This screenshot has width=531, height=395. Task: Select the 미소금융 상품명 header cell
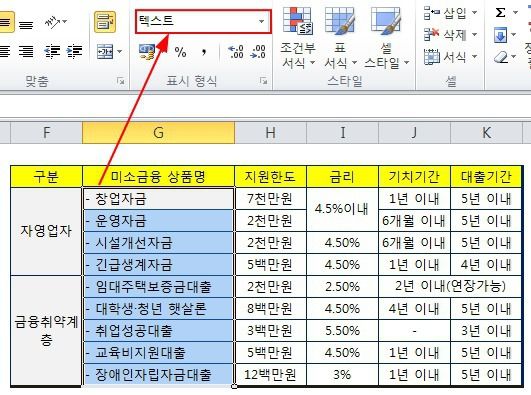[158, 177]
